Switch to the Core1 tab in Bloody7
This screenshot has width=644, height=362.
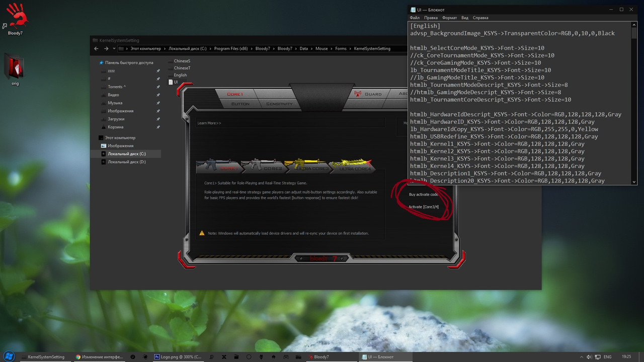(x=235, y=94)
